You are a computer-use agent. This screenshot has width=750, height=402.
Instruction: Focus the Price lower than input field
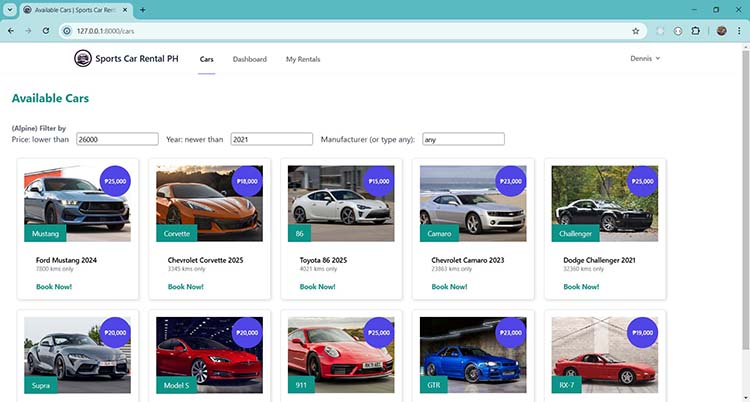[117, 139]
